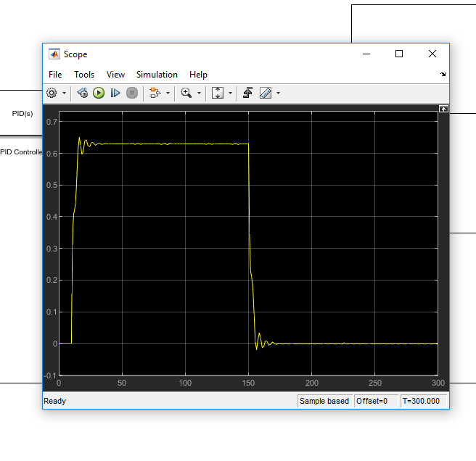Click the PID Controller block label
Viewport: 476px width, 461px height.
click(x=21, y=152)
